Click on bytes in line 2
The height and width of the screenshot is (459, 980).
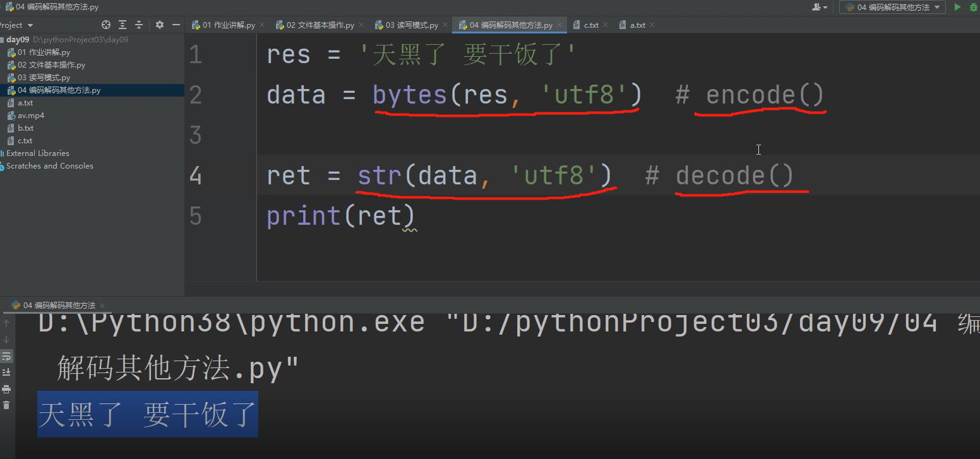410,95
